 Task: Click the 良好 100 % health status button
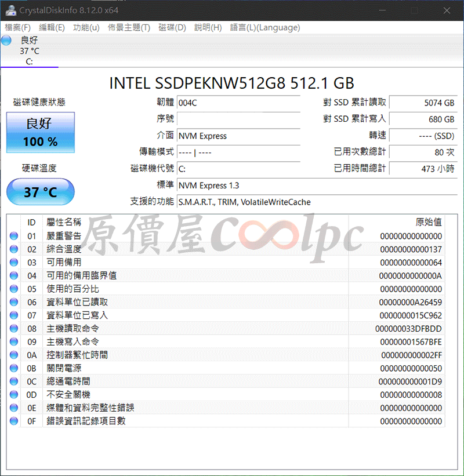click(41, 132)
